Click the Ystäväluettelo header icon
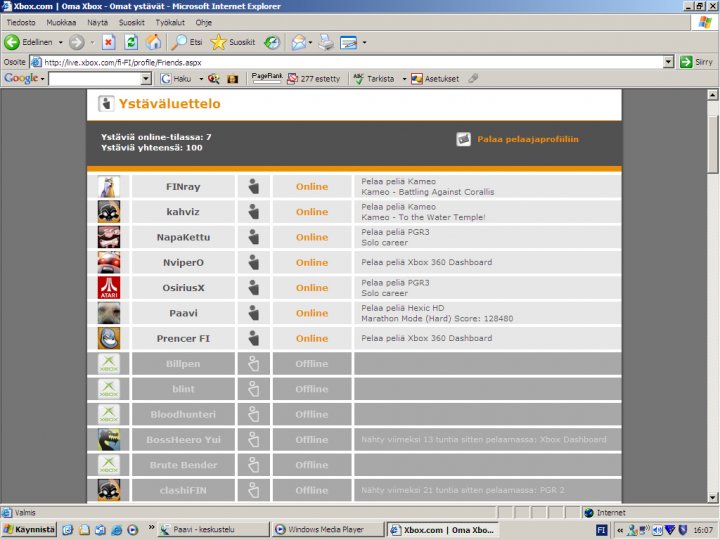Image resolution: width=720 pixels, height=540 pixels. point(106,103)
